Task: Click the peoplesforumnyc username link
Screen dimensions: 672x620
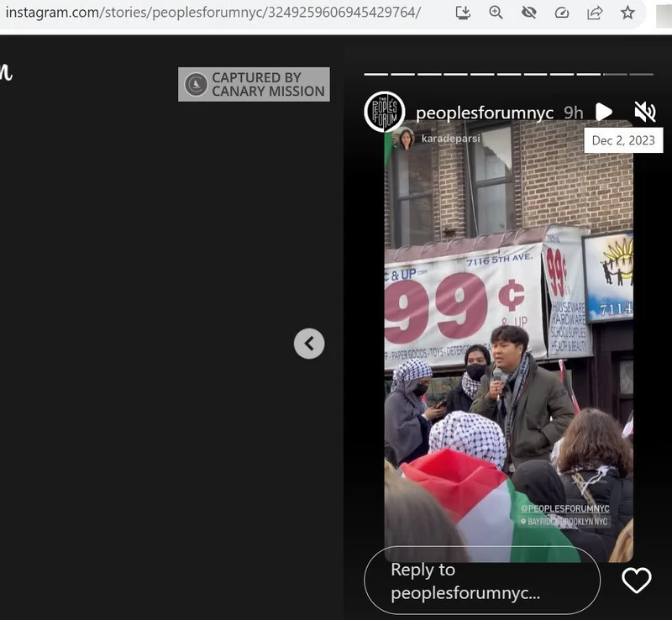Action: (485, 113)
